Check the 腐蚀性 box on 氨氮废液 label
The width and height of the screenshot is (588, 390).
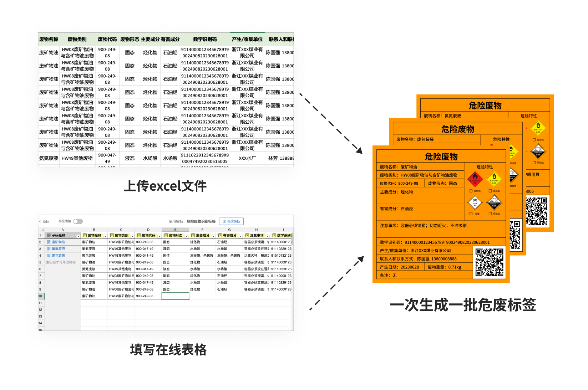pyautogui.click(x=534, y=163)
